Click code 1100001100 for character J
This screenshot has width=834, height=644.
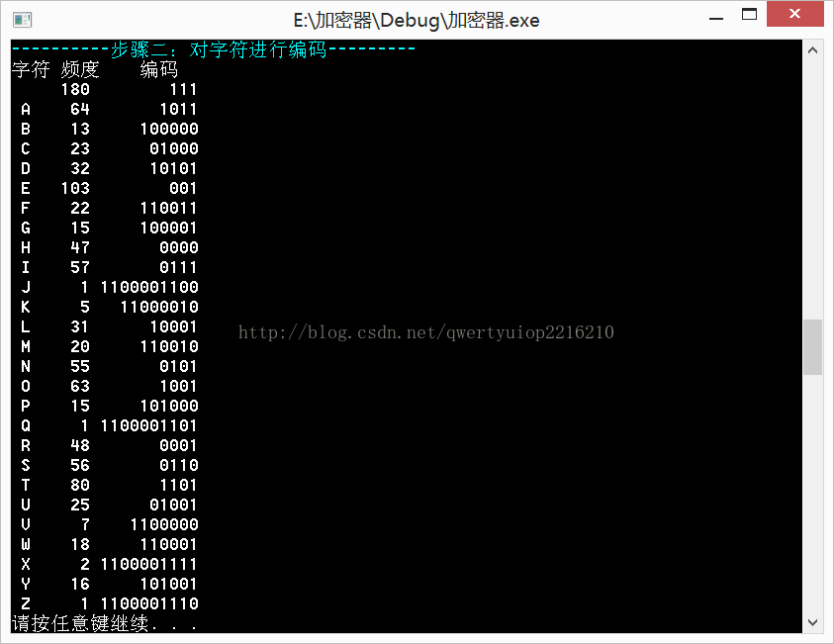(x=149, y=287)
